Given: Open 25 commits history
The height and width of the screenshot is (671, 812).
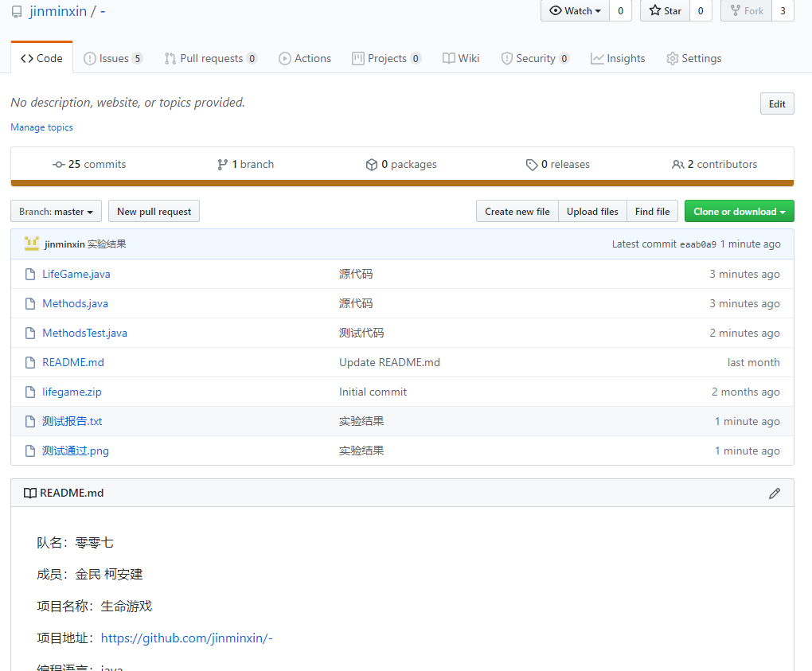Looking at the screenshot, I should click(x=90, y=165).
